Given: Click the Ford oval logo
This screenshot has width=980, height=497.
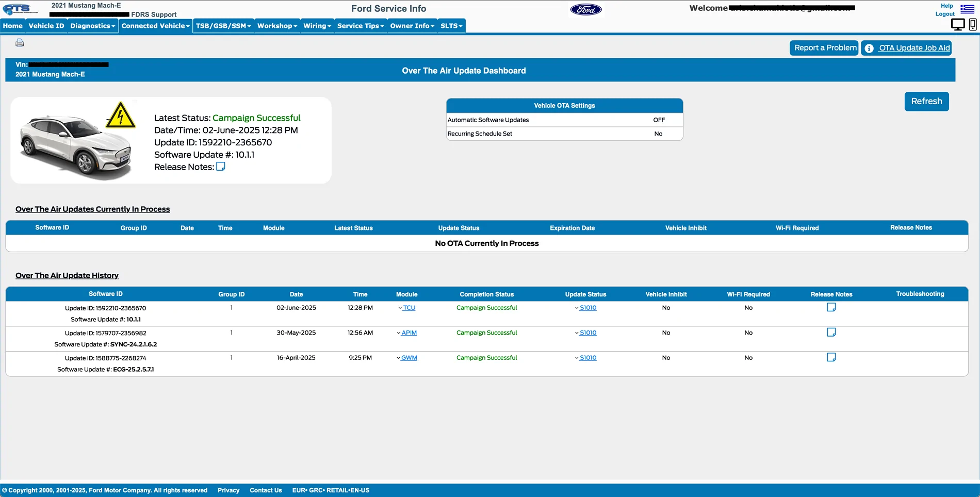Looking at the screenshot, I should point(586,9).
